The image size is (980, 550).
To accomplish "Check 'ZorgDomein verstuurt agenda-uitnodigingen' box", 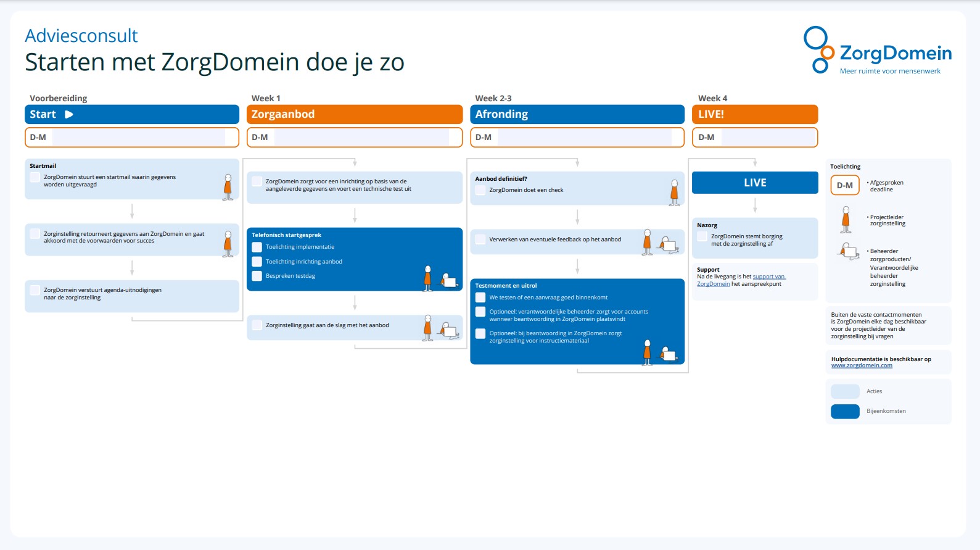I will point(35,290).
